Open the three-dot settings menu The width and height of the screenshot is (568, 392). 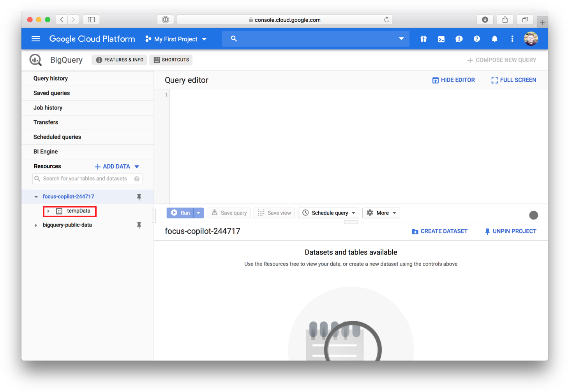(512, 39)
